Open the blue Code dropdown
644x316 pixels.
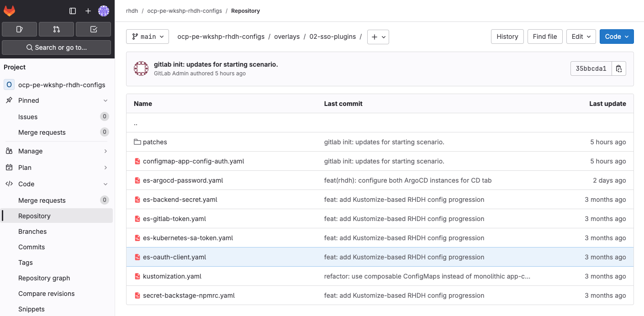click(617, 37)
